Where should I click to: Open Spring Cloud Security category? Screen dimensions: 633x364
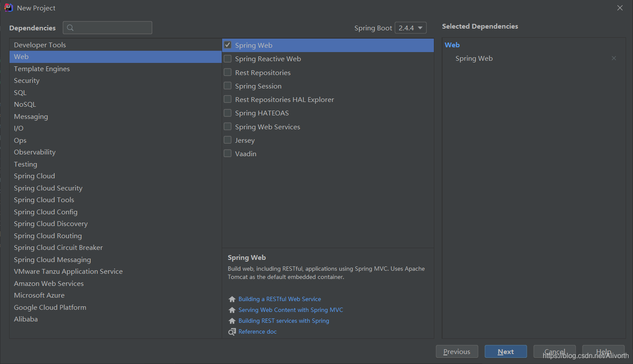[115, 188]
